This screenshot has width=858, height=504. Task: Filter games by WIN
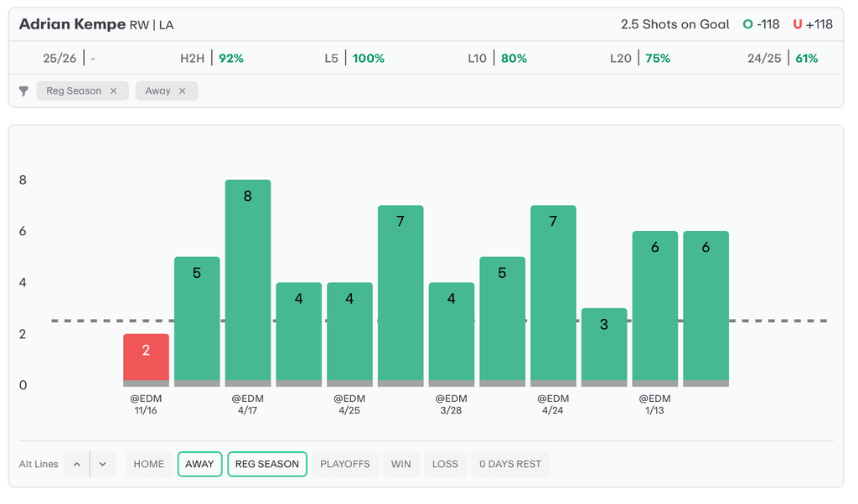401,464
